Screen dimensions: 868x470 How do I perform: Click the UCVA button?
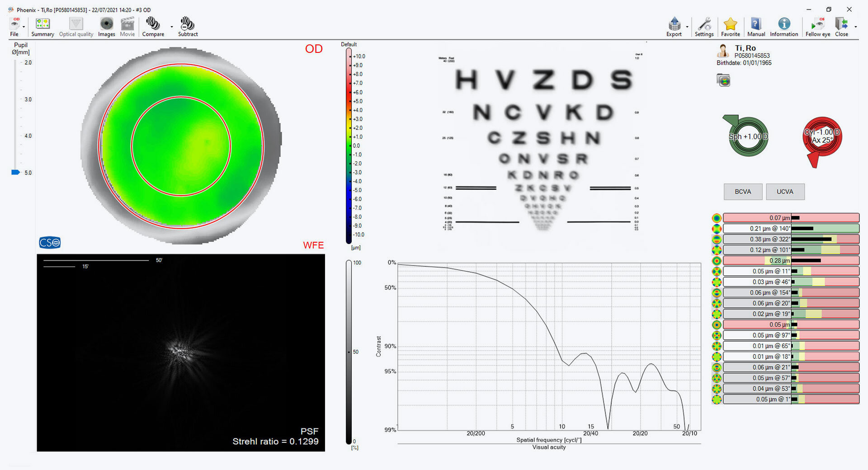coord(785,192)
